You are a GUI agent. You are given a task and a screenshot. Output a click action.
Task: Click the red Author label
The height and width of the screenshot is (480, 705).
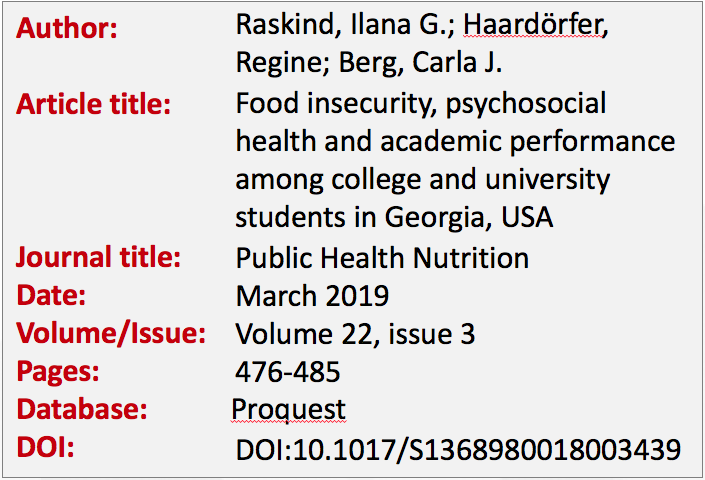click(67, 28)
